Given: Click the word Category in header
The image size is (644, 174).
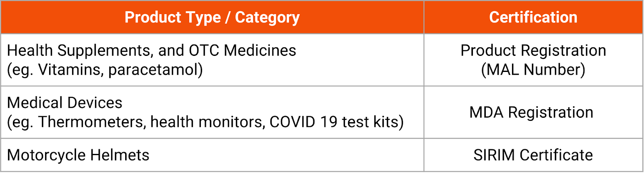Looking at the screenshot, I should coord(267,17).
